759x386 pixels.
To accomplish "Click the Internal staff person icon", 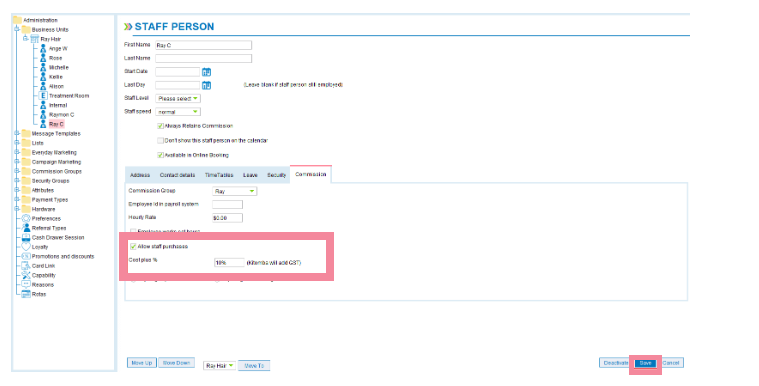I will (43, 105).
